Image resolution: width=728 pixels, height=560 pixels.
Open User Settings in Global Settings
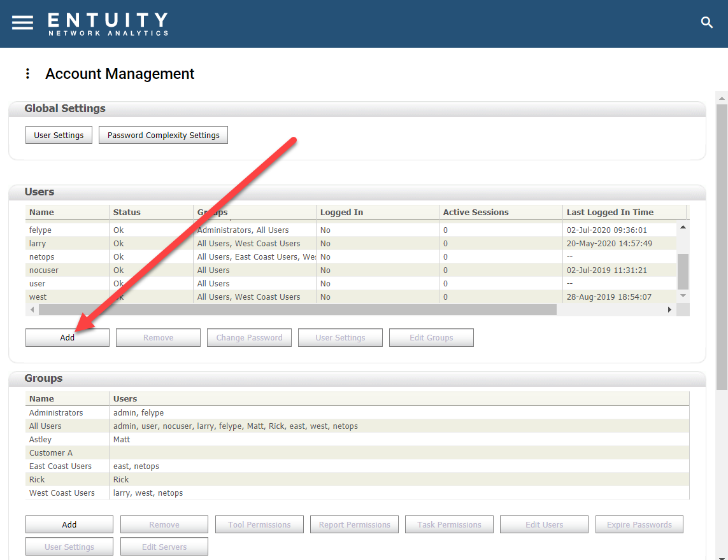coord(59,135)
